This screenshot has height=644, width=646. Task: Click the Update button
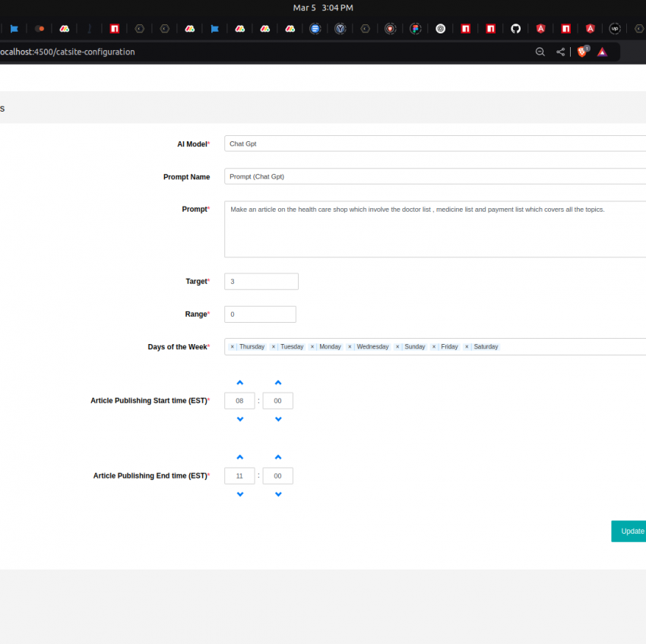pos(629,531)
